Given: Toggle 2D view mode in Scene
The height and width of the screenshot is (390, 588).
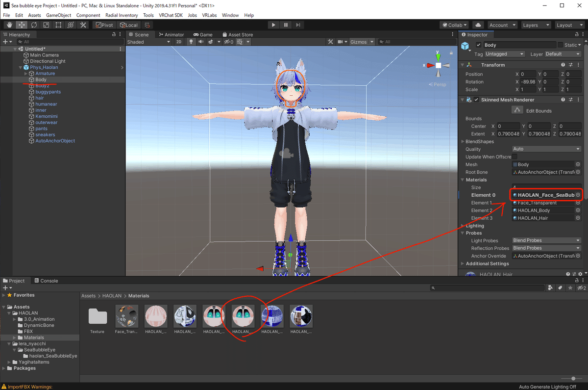Looking at the screenshot, I should pos(179,42).
